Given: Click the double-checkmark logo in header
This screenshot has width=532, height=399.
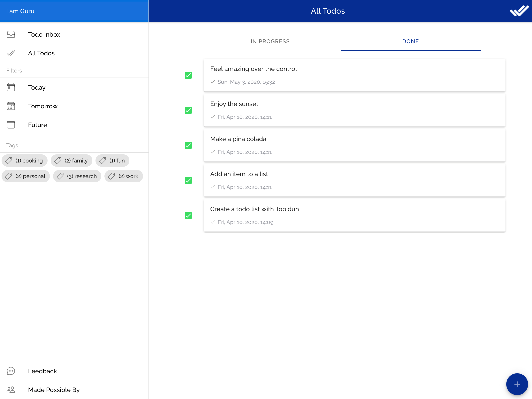Looking at the screenshot, I should coord(519,11).
